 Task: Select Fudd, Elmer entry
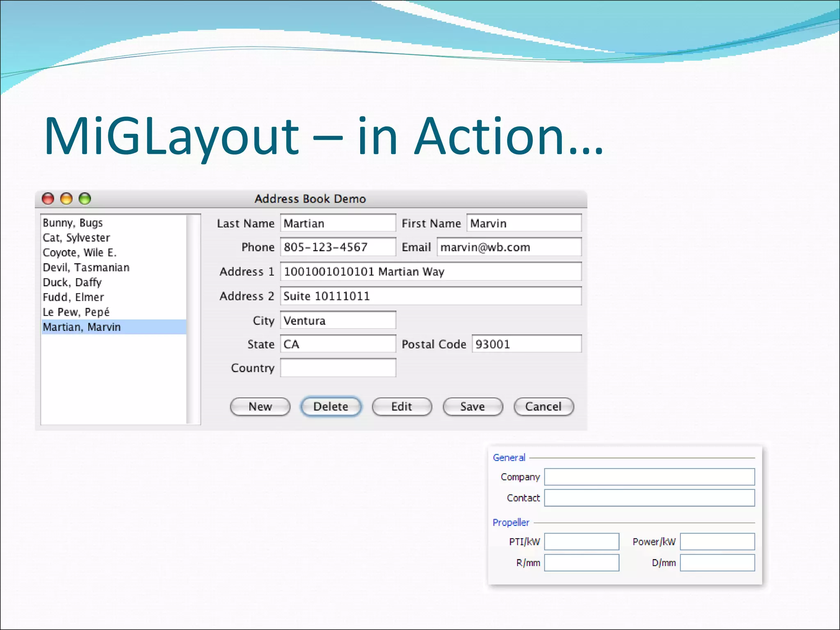[114, 297]
